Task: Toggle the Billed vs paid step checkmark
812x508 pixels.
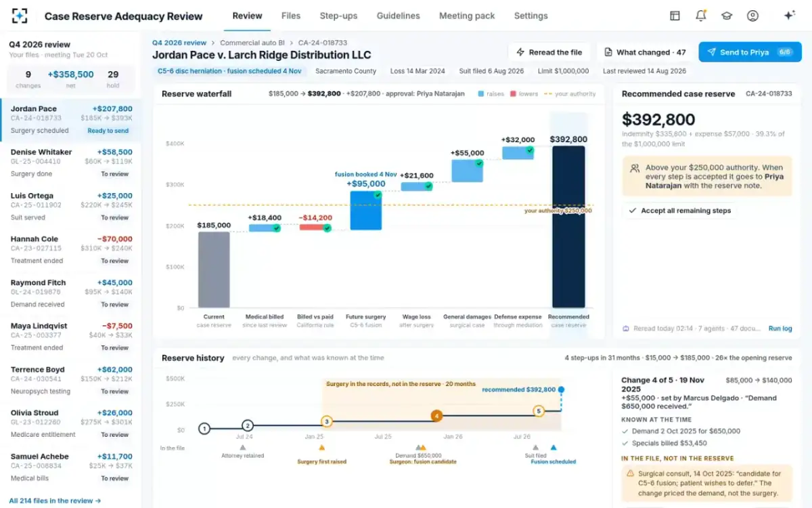Action: (327, 228)
